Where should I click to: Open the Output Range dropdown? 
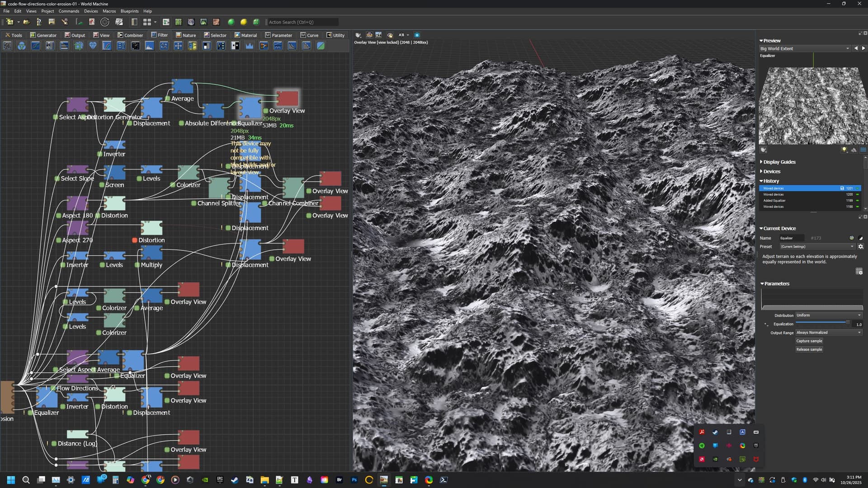click(x=828, y=333)
